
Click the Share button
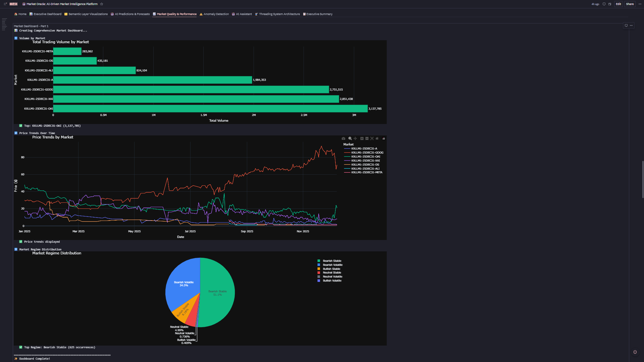630,4
